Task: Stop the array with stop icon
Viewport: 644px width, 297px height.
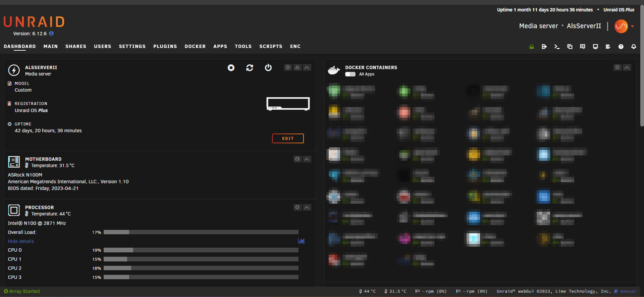Action: 231,68
